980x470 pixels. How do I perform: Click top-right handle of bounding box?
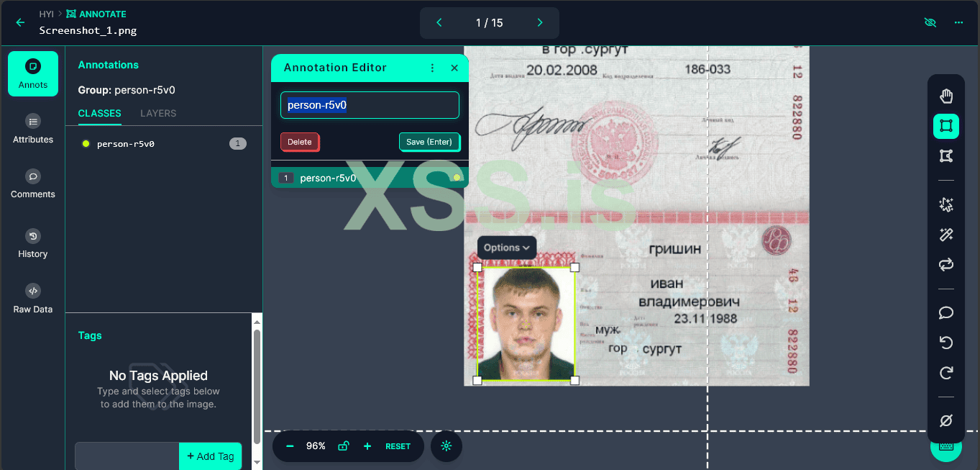point(574,267)
